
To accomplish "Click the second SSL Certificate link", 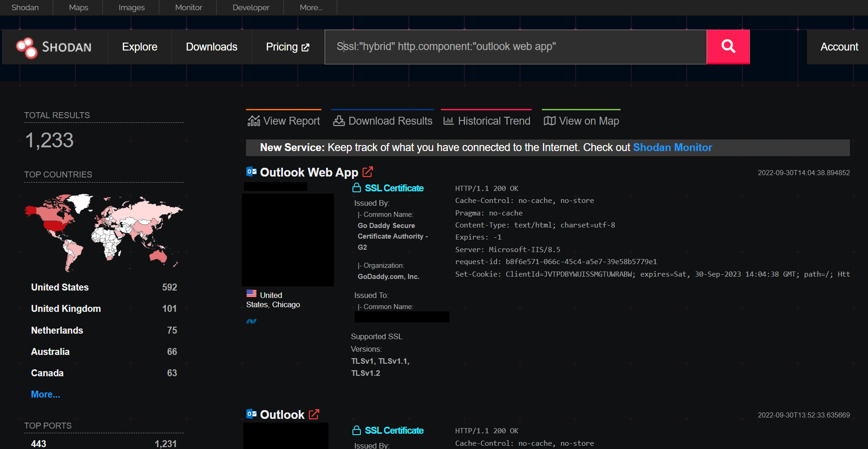I will [394, 430].
